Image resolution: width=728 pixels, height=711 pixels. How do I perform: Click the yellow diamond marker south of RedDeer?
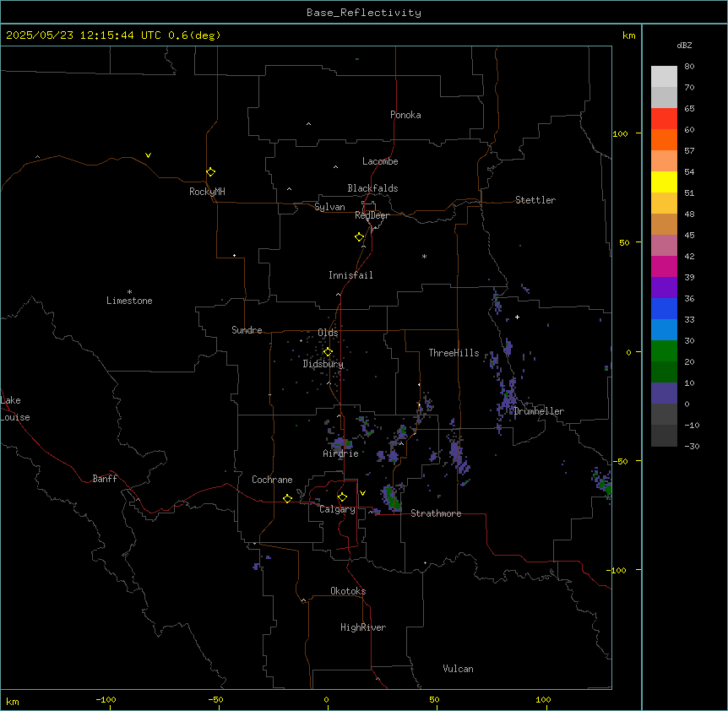click(x=359, y=237)
